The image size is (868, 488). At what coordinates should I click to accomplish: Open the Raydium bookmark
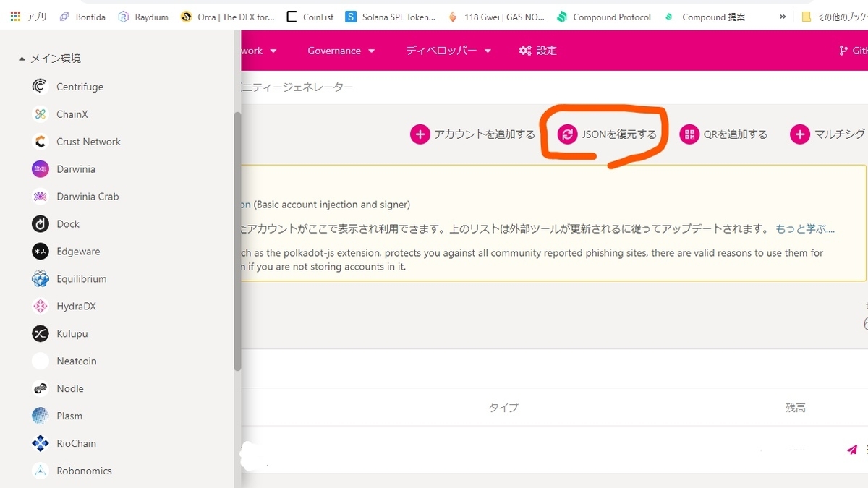click(x=143, y=17)
